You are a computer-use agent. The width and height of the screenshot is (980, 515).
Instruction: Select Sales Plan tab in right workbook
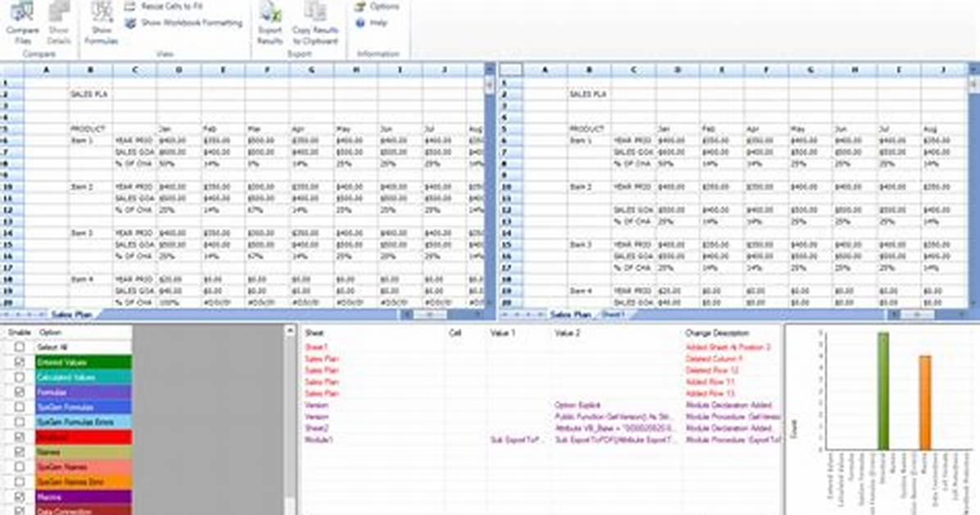pyautogui.click(x=570, y=314)
